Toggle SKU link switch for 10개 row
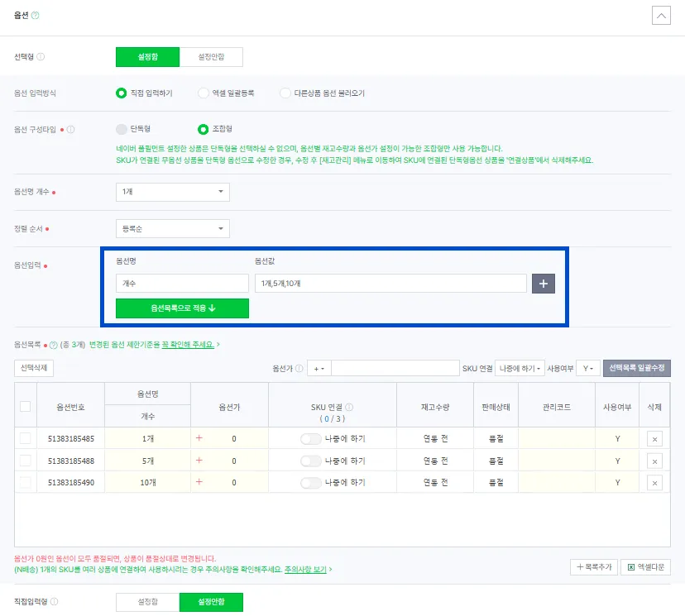The width and height of the screenshot is (685, 616). [x=311, y=482]
